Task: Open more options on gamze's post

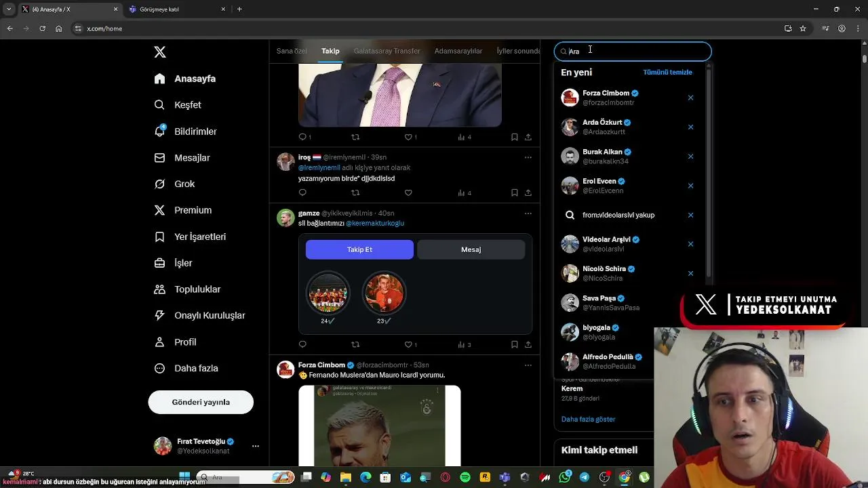Action: 528,213
